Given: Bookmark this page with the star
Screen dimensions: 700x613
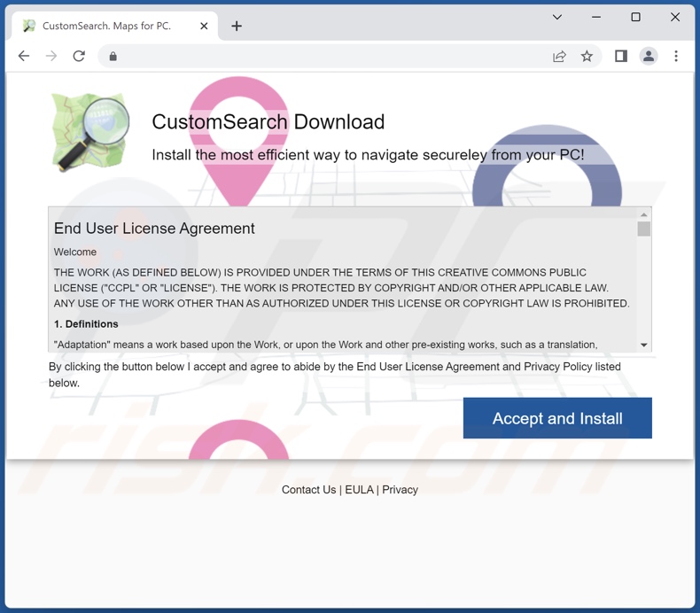Looking at the screenshot, I should (587, 56).
